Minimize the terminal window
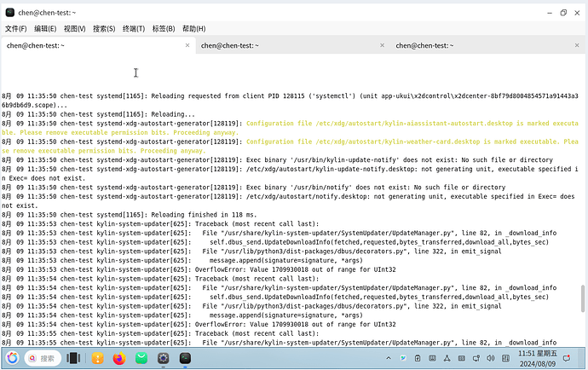This screenshot has height=370, width=588. tap(550, 13)
